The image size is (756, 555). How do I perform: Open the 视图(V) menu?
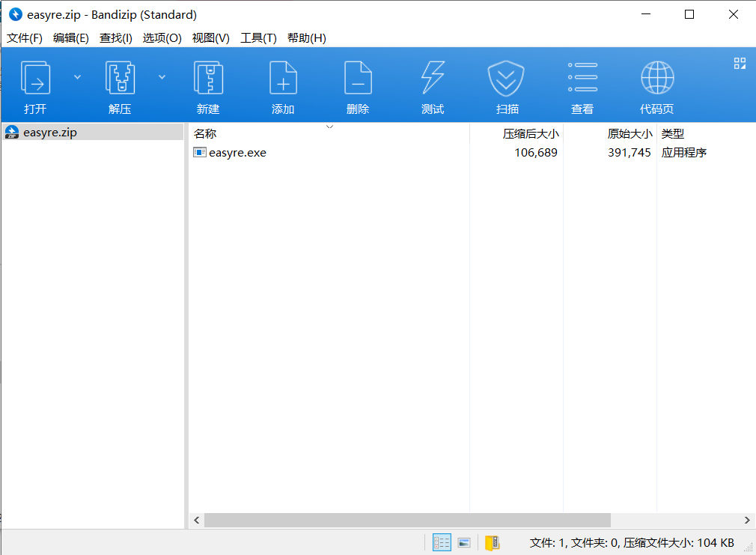click(x=210, y=38)
